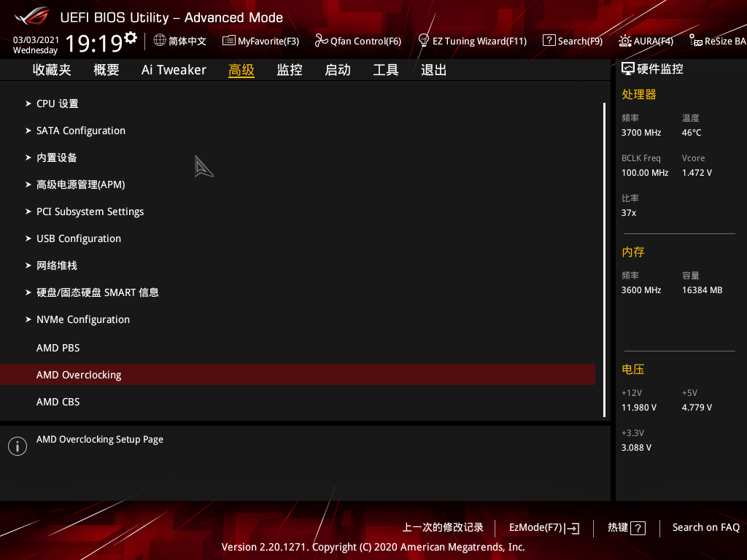Screen dimensions: 747x560
Task: Switch to the Ai Tweaker tab
Action: [174, 69]
